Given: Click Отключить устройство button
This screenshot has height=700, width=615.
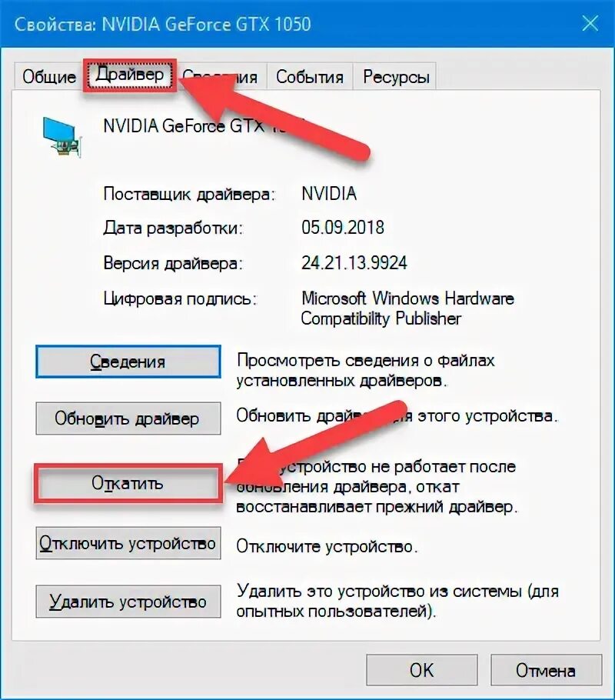Looking at the screenshot, I should click(x=128, y=543).
